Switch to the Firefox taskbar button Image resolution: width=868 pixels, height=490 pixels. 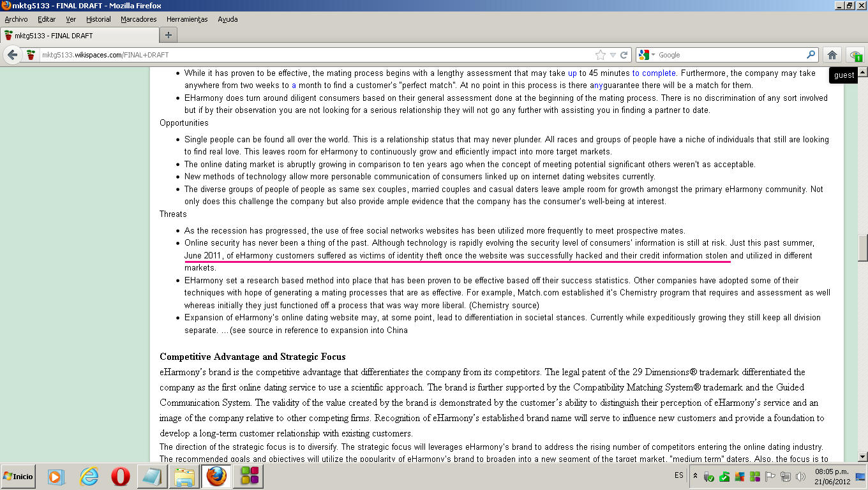pyautogui.click(x=216, y=477)
